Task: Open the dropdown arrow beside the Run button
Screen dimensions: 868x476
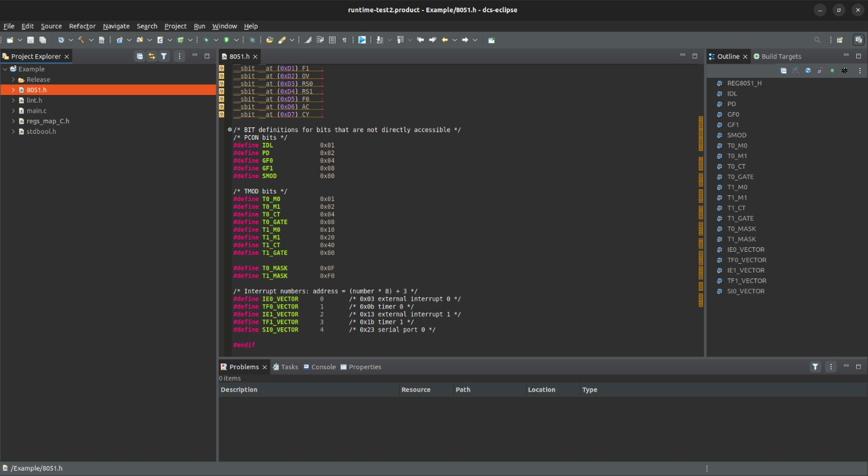Action: pyautogui.click(x=236, y=40)
